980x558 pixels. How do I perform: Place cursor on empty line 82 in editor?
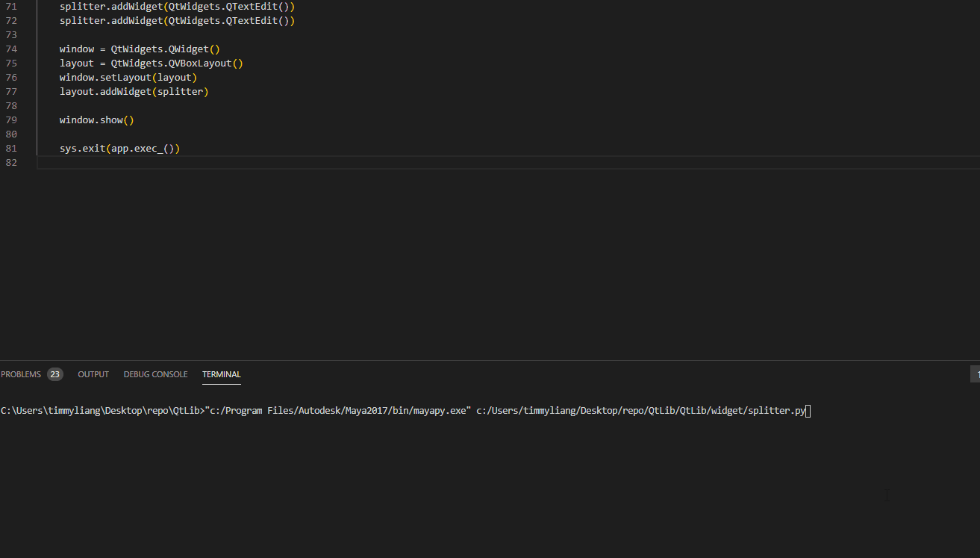(x=299, y=163)
